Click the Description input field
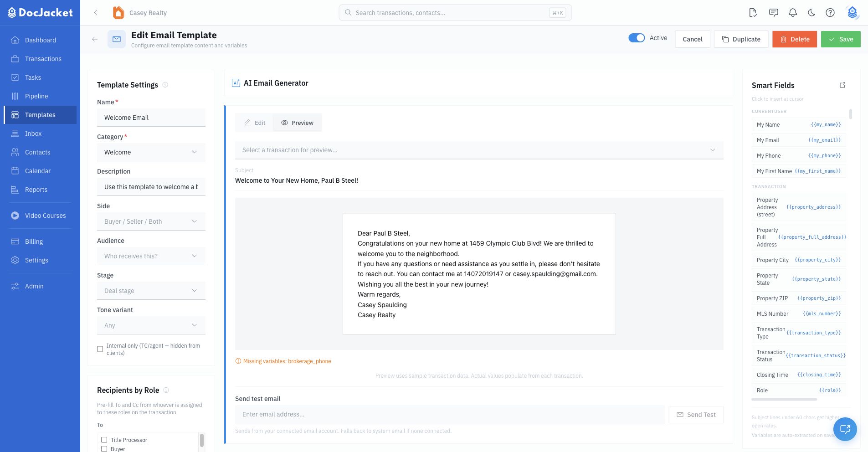Screen dimensions: 868x452 click(x=151, y=187)
